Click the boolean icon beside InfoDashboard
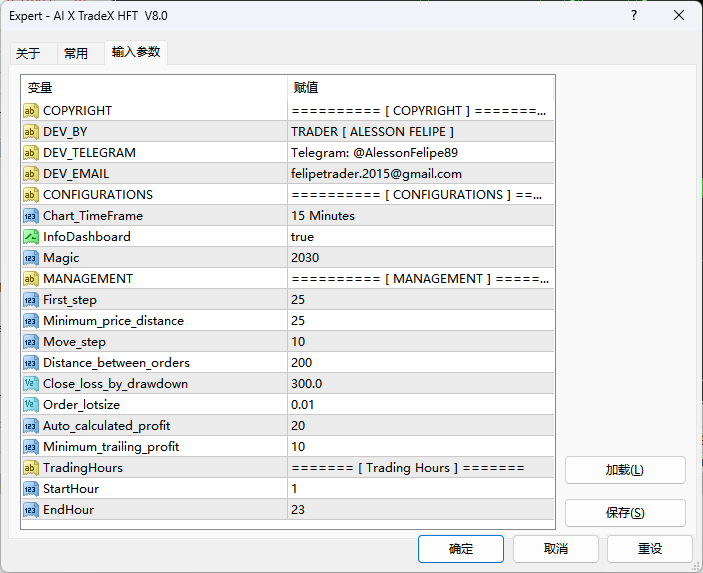This screenshot has width=703, height=573. click(x=31, y=237)
